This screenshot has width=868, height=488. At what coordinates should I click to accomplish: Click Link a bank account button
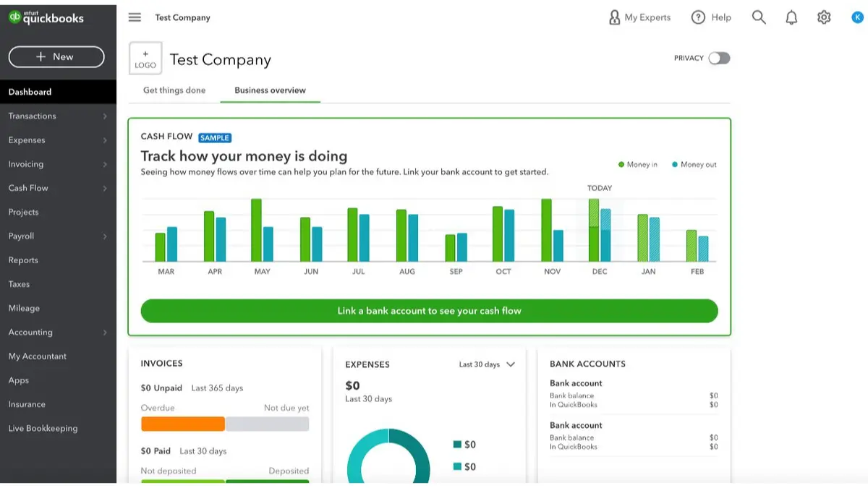point(430,311)
